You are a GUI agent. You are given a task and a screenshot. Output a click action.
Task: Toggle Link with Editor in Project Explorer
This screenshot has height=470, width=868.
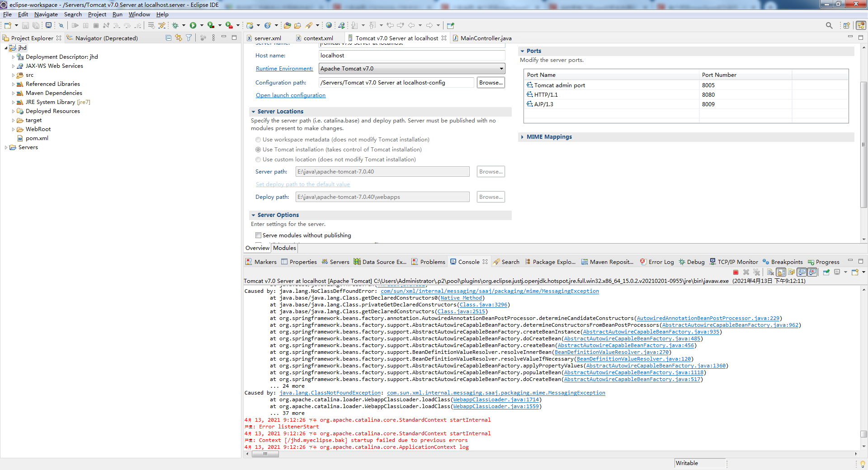coord(179,38)
